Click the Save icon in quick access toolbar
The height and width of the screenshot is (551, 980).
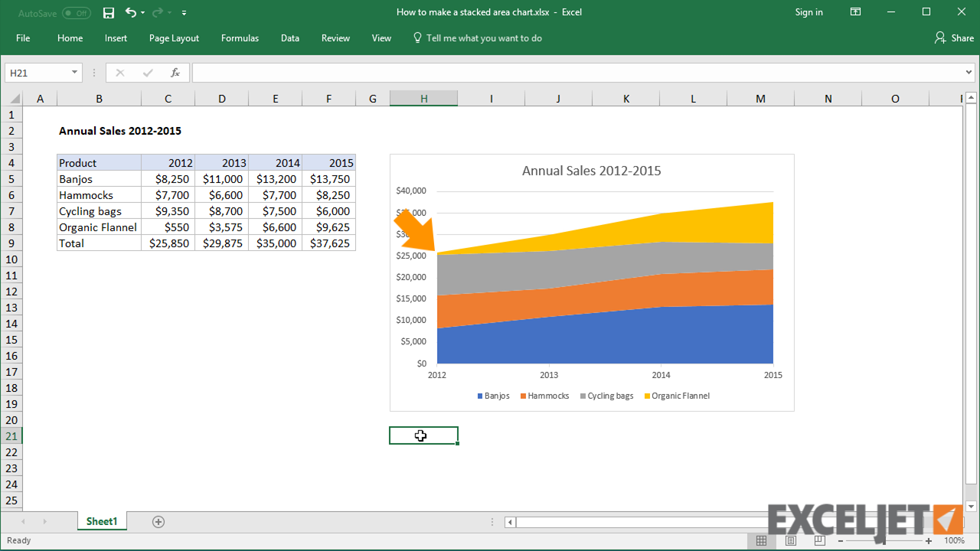108,12
